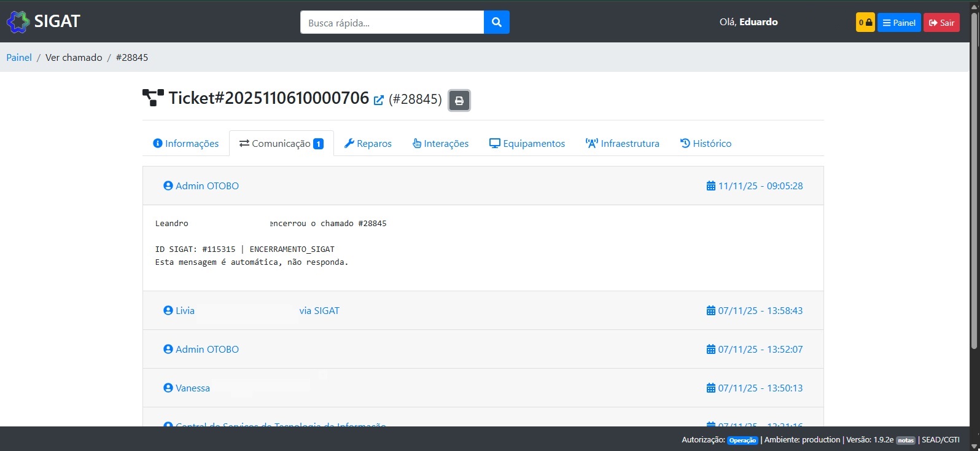
Task: Click the blue search magnifier button
Action: click(x=496, y=22)
